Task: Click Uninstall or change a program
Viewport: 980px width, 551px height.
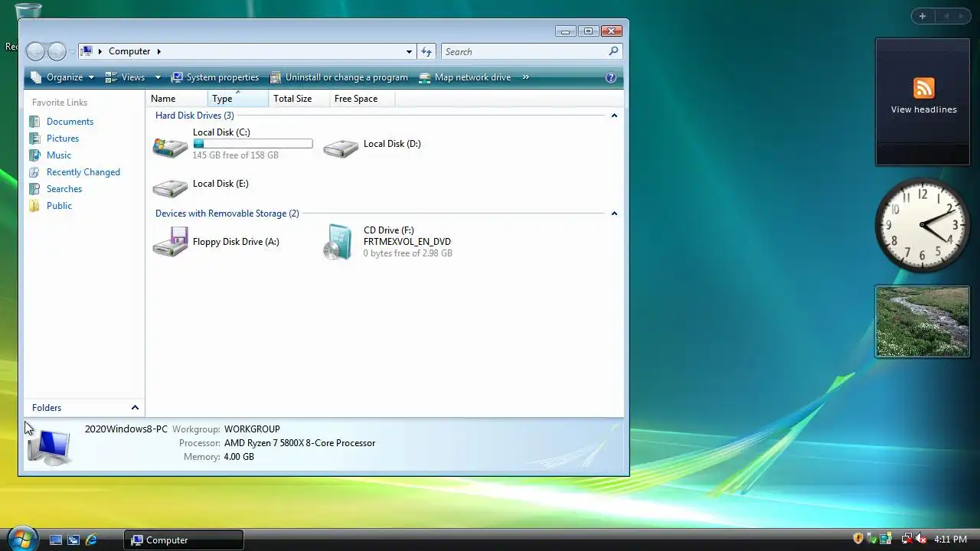Action: pyautogui.click(x=339, y=77)
